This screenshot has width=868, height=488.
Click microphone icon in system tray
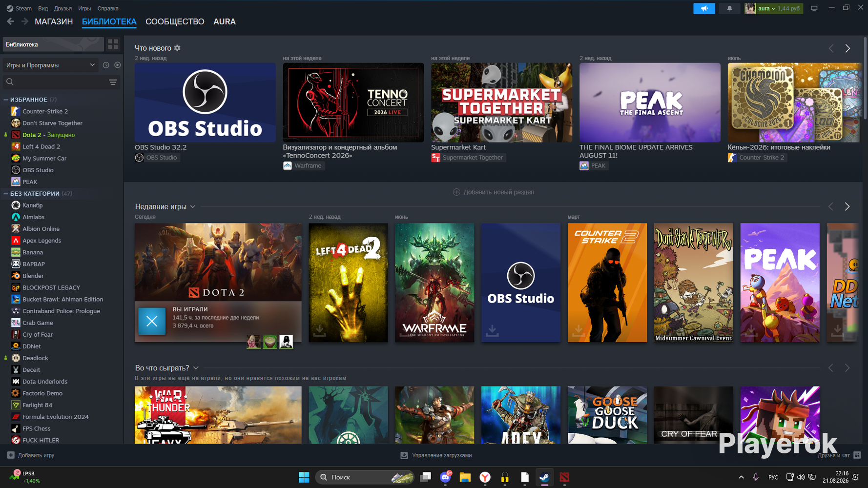point(756,477)
